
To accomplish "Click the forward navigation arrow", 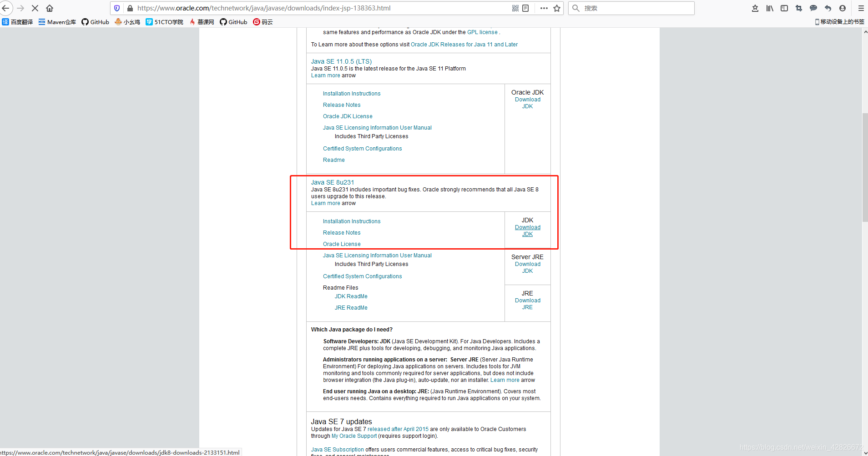I will click(20, 8).
